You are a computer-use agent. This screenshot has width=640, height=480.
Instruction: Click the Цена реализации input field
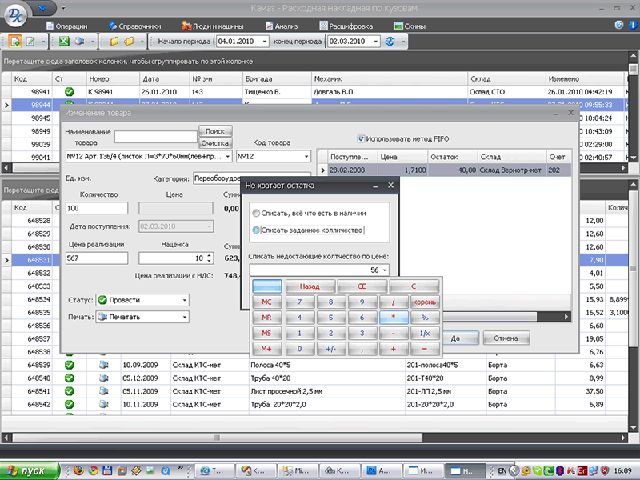click(97, 258)
